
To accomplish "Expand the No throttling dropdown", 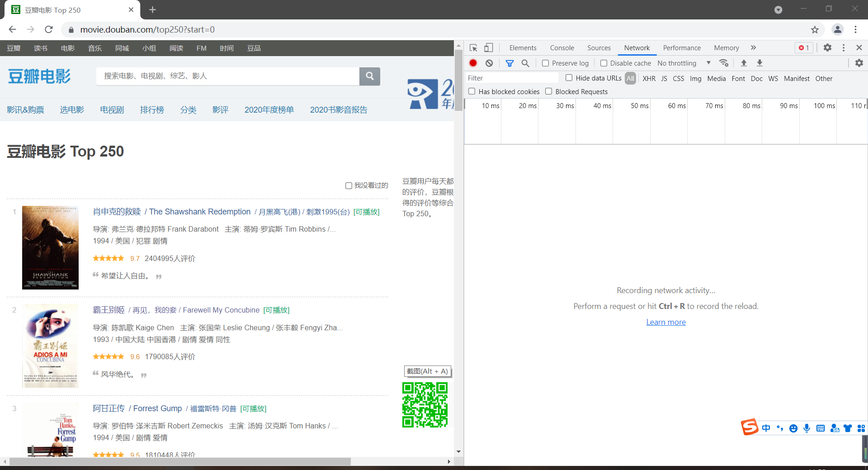I will pos(684,63).
